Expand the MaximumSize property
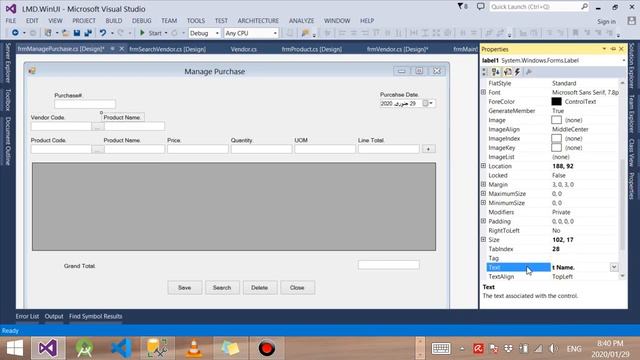The width and height of the screenshot is (640, 360). [484, 193]
